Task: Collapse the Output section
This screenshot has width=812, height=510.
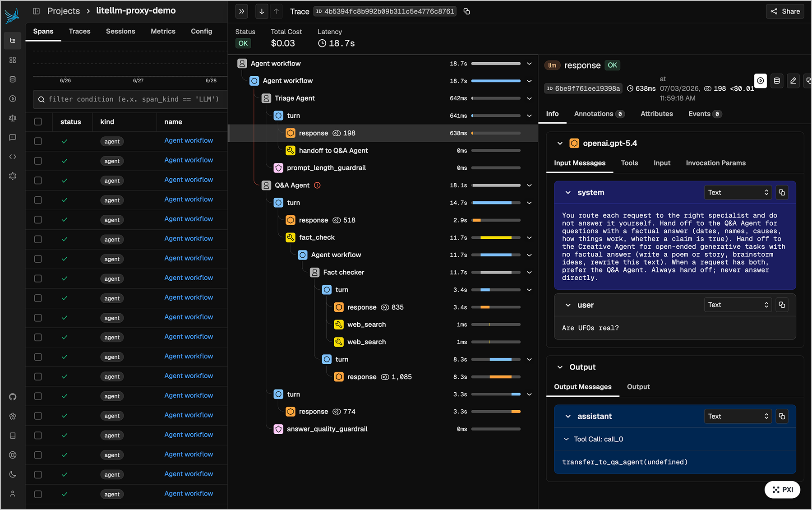Action: click(560, 367)
